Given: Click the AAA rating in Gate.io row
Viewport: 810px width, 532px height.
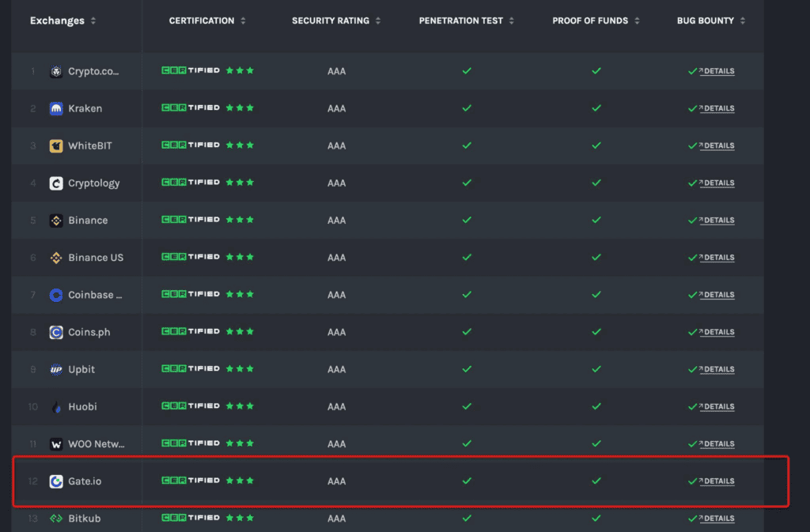Looking at the screenshot, I should click(336, 481).
